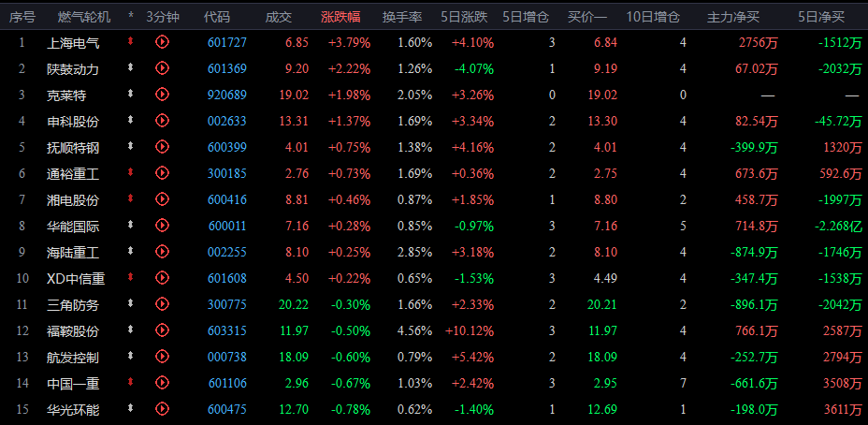The image size is (868, 425).
Task: Toggle the star marker for 航发控制
Action: (131, 356)
